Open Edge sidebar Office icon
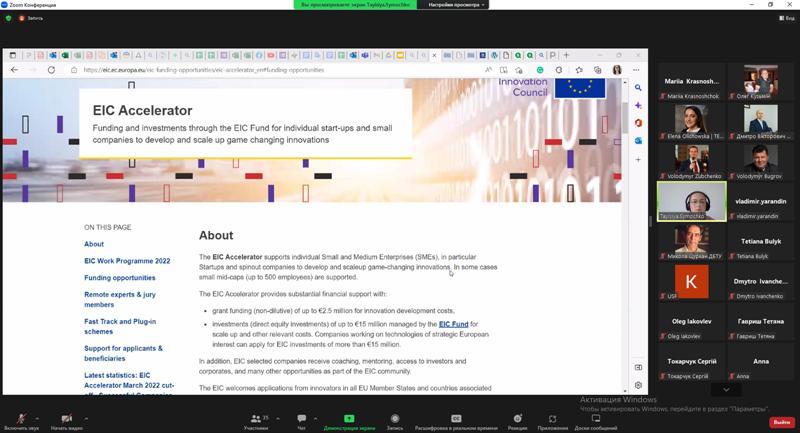 tap(638, 123)
